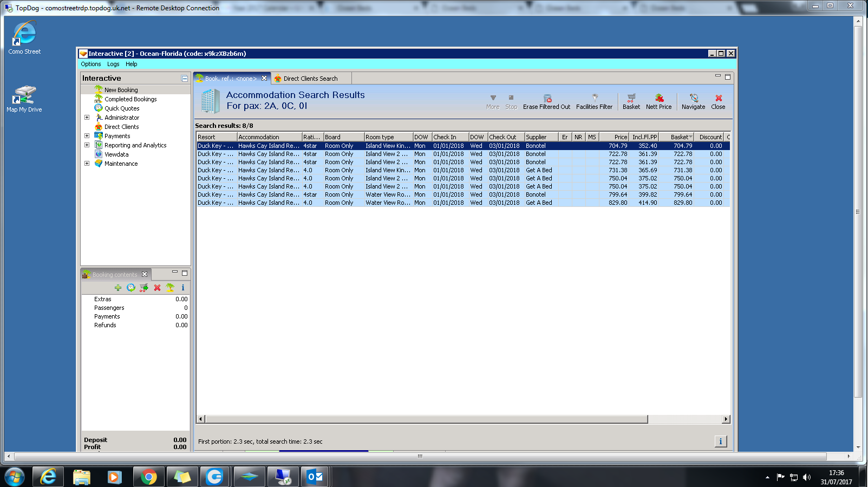Close the Book. ref. tab
The image size is (868, 487).
[x=264, y=78]
